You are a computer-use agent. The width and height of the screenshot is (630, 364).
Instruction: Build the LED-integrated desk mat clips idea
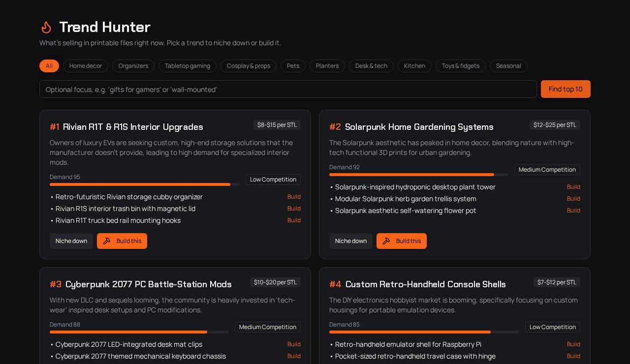click(294, 344)
